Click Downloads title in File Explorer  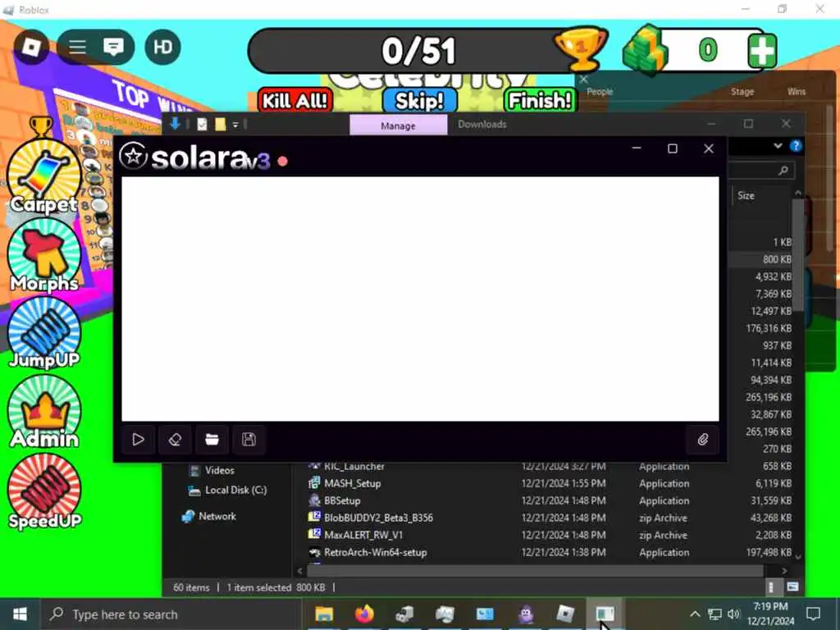(x=482, y=125)
